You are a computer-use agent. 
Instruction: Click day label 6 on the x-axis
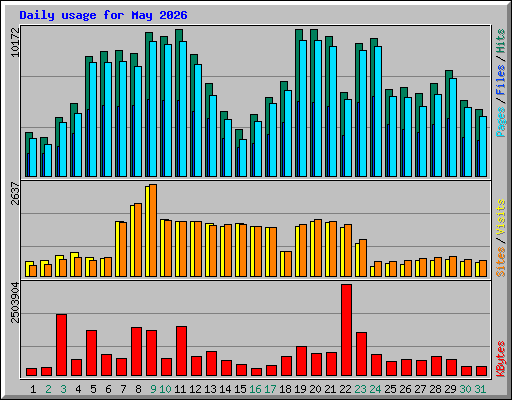tap(108, 389)
